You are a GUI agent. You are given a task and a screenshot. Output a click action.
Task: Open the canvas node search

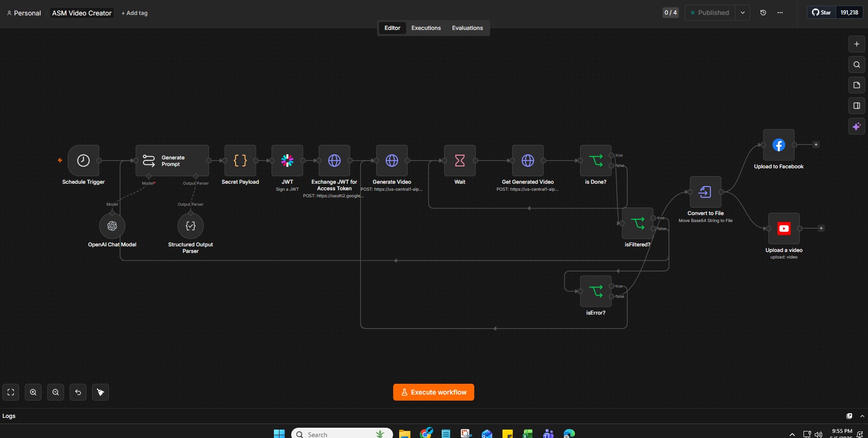857,65
